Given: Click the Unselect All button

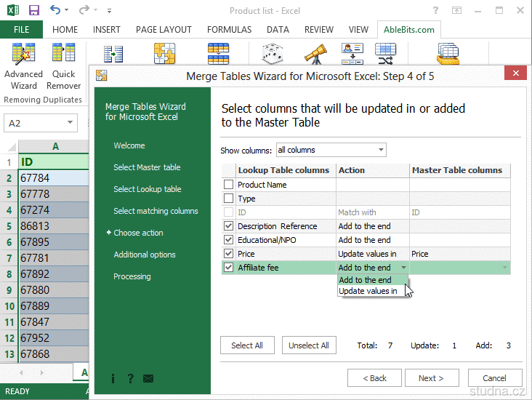Looking at the screenshot, I should point(308,345).
